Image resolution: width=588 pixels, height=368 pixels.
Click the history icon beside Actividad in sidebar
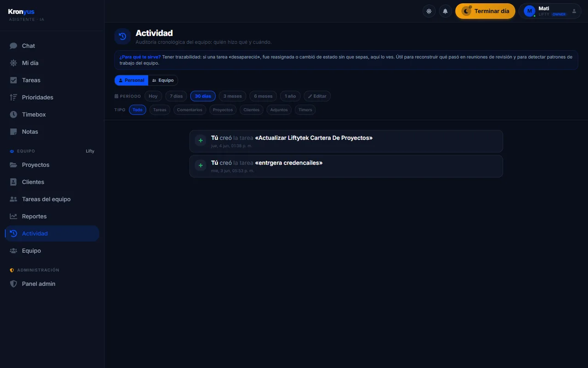coord(13,234)
